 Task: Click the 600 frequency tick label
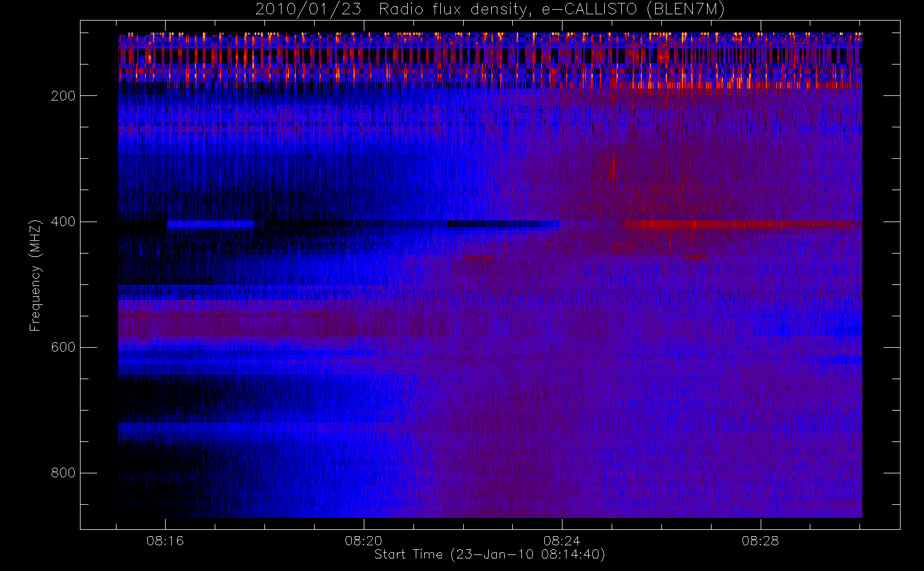point(63,347)
